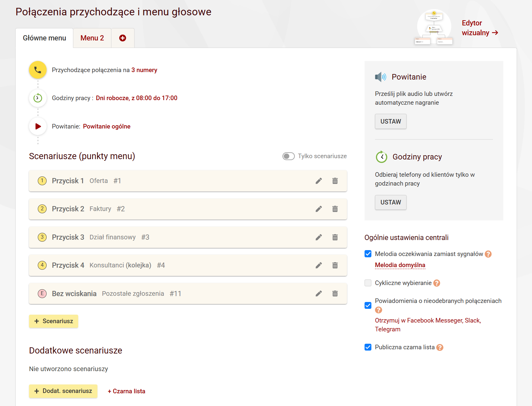Edit the Przycisk 1 Oferta scenario
This screenshot has width=532, height=406.
[x=319, y=181]
